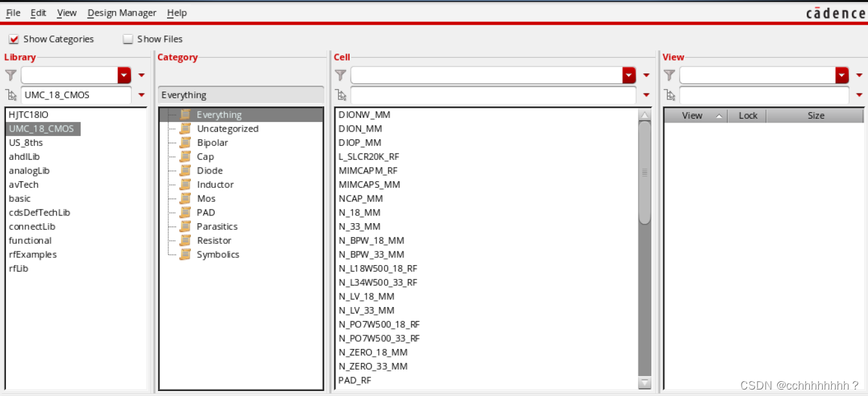
Task: Enable the Show Files checkbox
Action: click(128, 39)
